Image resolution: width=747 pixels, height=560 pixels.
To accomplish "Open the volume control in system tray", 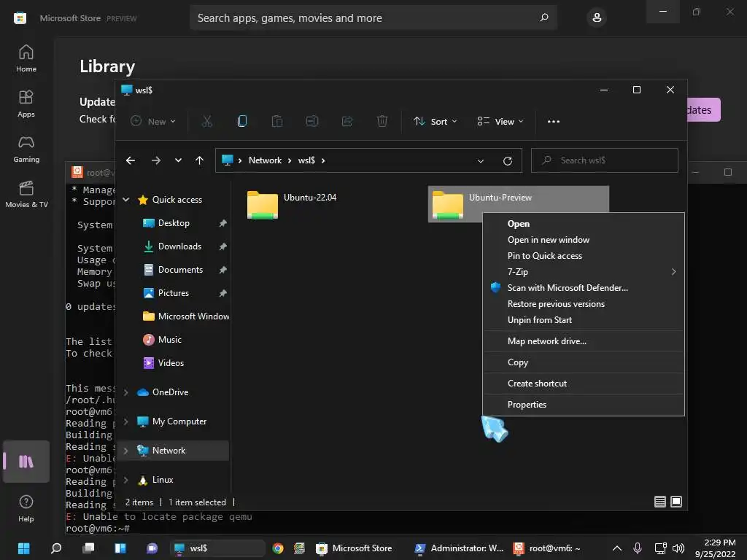I will [678, 548].
